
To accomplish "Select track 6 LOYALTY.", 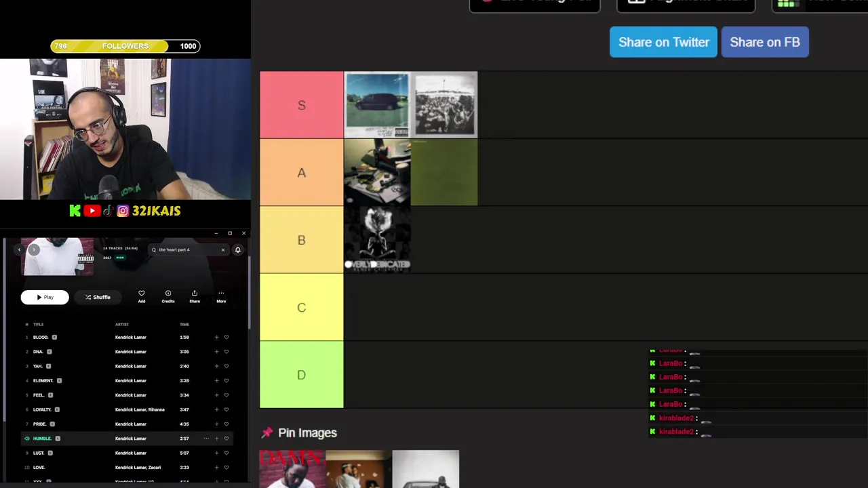I will tap(127, 409).
